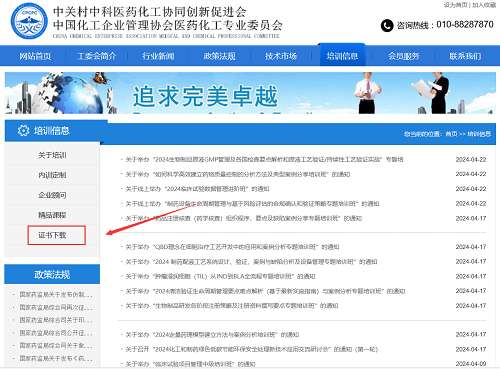Open the 关于召开 2024 化工和制药绿色低碳 notice
The height and width of the screenshot is (369, 500).
click(252, 349)
